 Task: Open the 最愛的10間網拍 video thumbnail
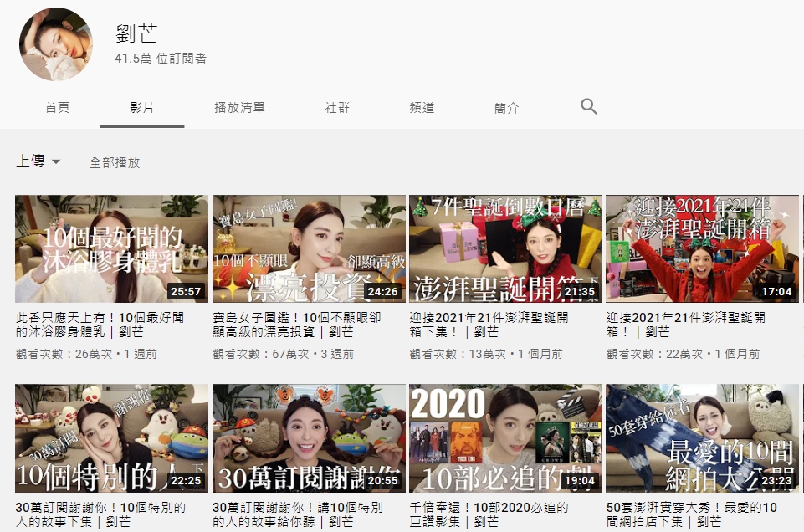tap(702, 438)
